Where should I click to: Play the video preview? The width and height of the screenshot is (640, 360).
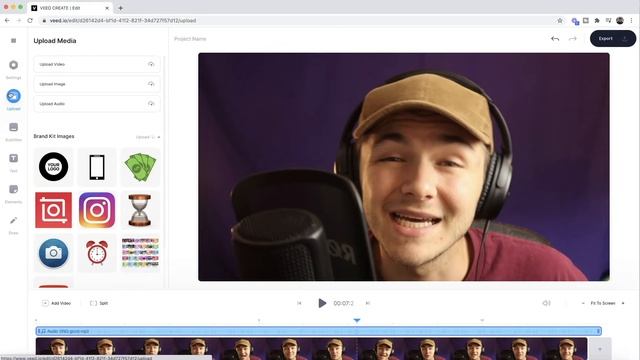tap(322, 303)
